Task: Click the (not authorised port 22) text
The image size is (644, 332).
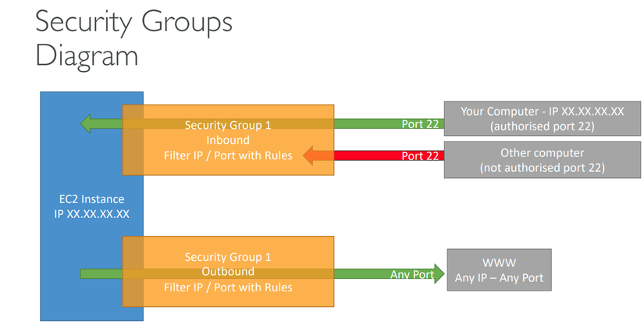Action: 542,168
